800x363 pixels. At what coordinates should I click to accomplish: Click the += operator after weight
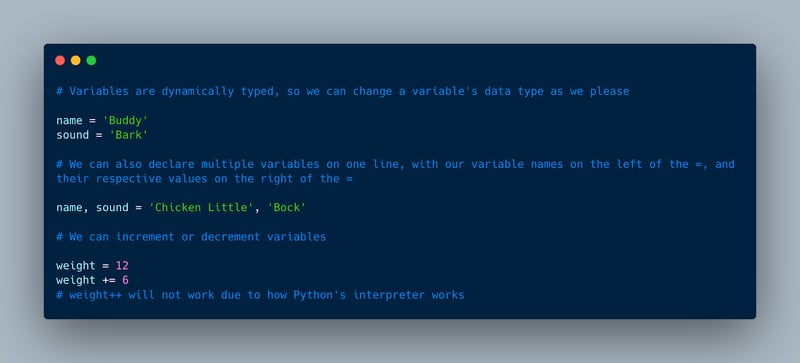109,280
